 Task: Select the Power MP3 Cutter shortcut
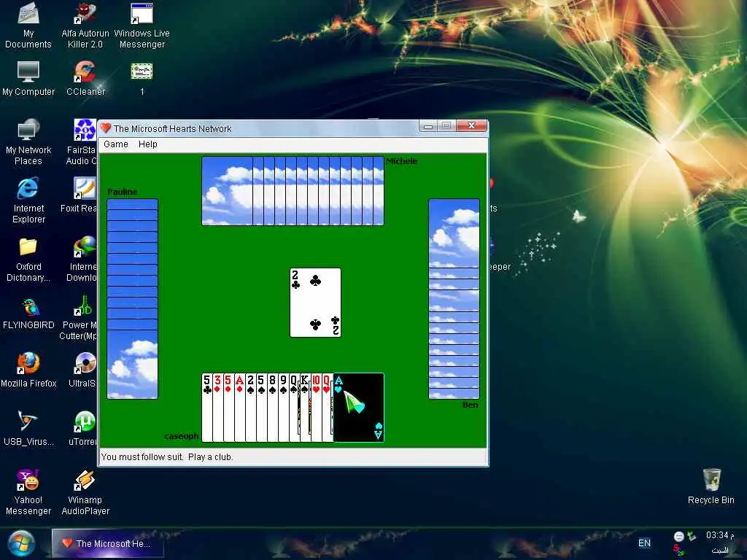79,318
